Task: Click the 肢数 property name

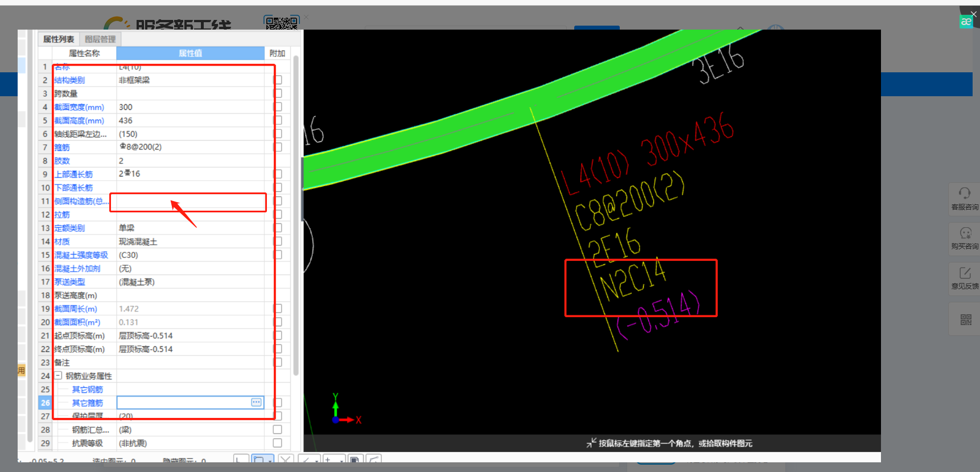Action: pos(62,161)
